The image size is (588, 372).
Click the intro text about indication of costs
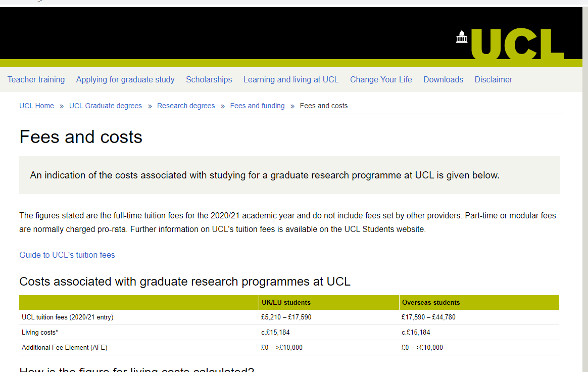265,175
